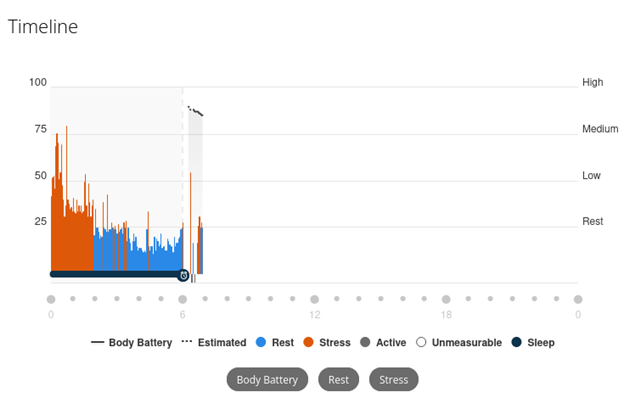Click the hollow Unmeasurable legend circle
This screenshot has width=640, height=403.
421,342
